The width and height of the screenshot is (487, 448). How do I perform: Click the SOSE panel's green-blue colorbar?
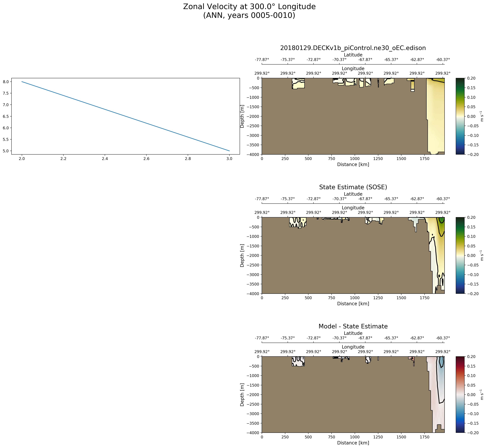click(460, 255)
